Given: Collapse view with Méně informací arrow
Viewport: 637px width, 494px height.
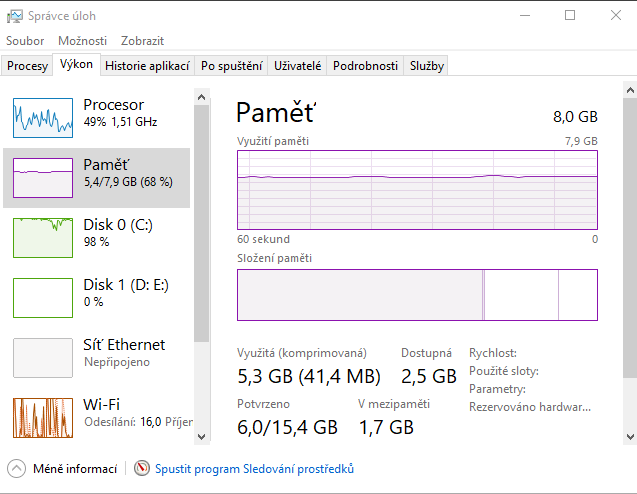Looking at the screenshot, I should pyautogui.click(x=17, y=468).
